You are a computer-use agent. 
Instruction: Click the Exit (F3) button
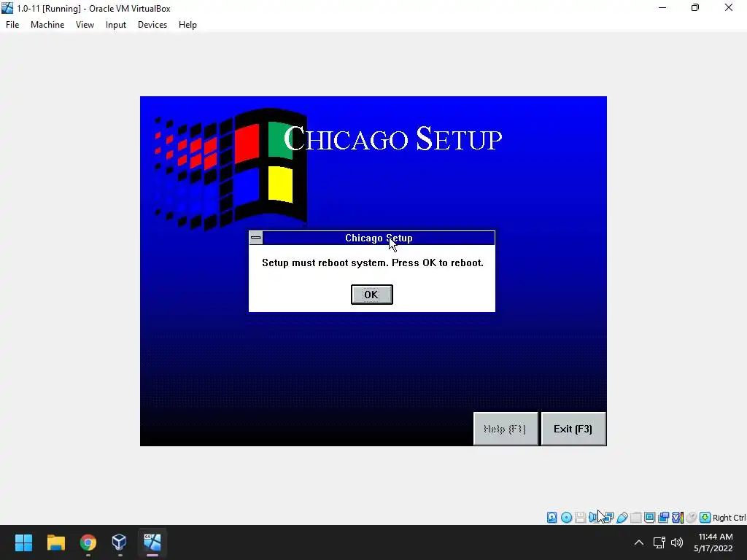[573, 429]
